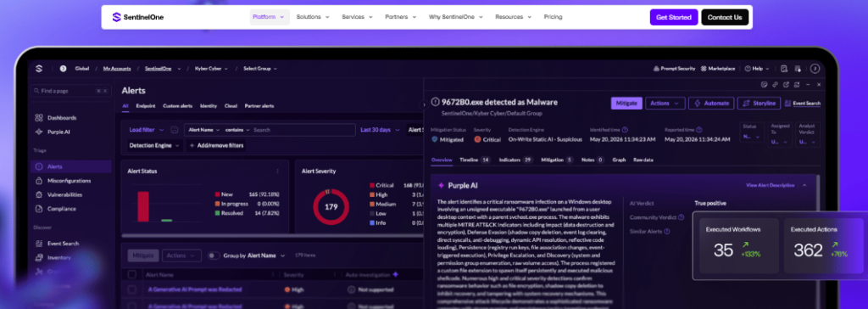Open the Help dropdown menu
The width and height of the screenshot is (868, 309).
[757, 69]
